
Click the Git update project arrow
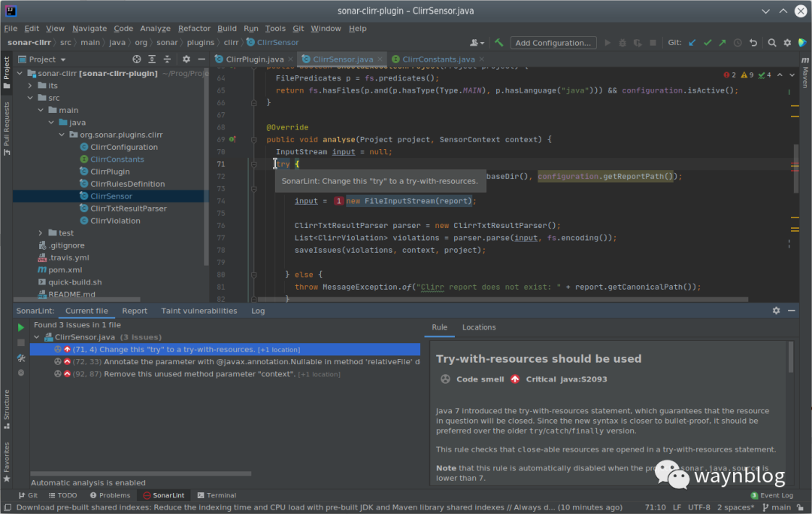(x=692, y=43)
